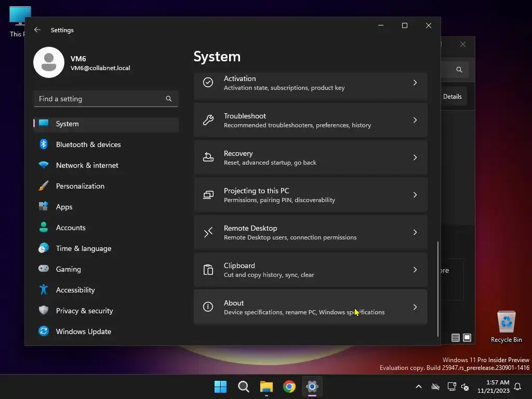Screen dimensions: 532x399
Task: Open Recycle Bin desktop icon
Action: point(507,327)
